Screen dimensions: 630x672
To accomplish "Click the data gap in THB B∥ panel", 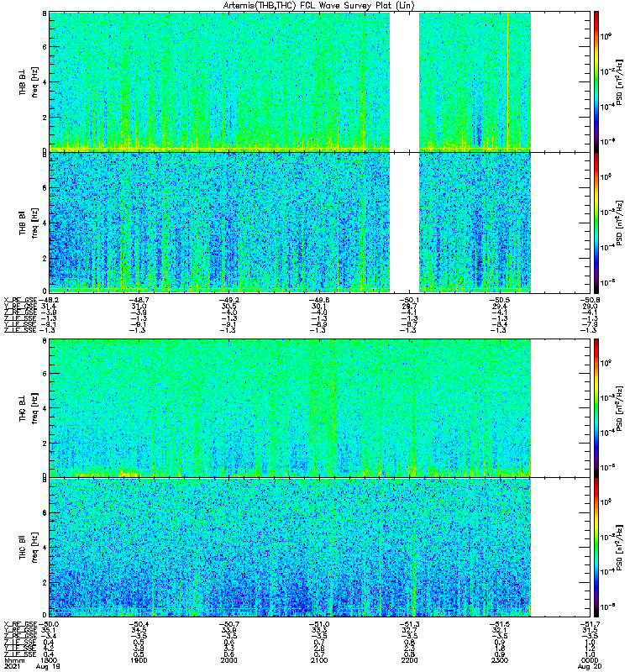I will point(404,223).
